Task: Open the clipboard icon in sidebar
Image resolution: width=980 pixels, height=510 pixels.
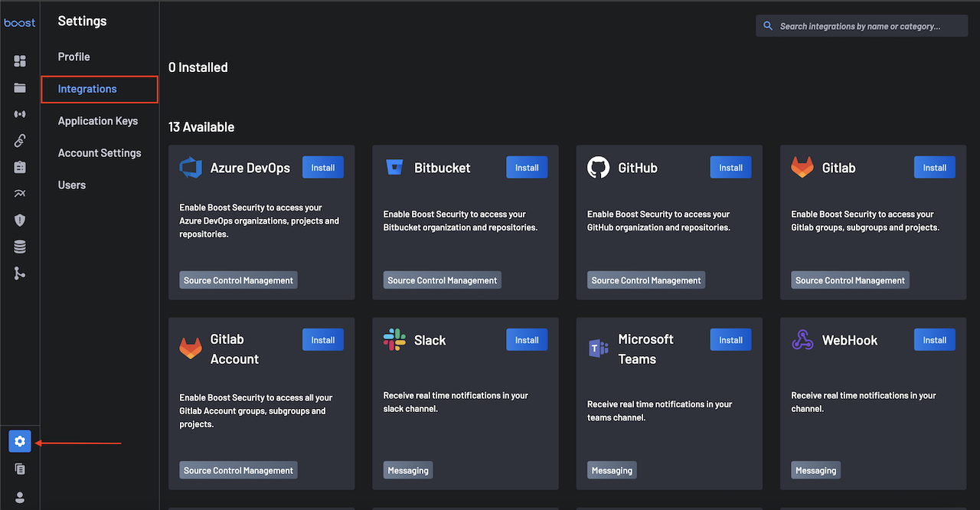Action: click(x=20, y=167)
